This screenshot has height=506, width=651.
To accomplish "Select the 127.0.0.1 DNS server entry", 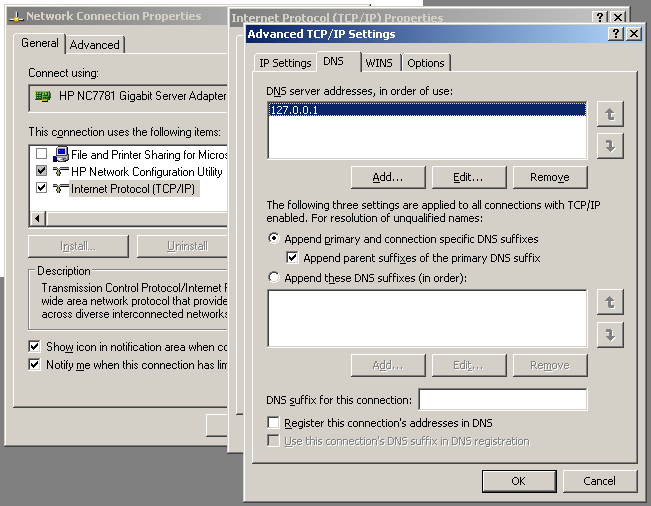I will (293, 111).
